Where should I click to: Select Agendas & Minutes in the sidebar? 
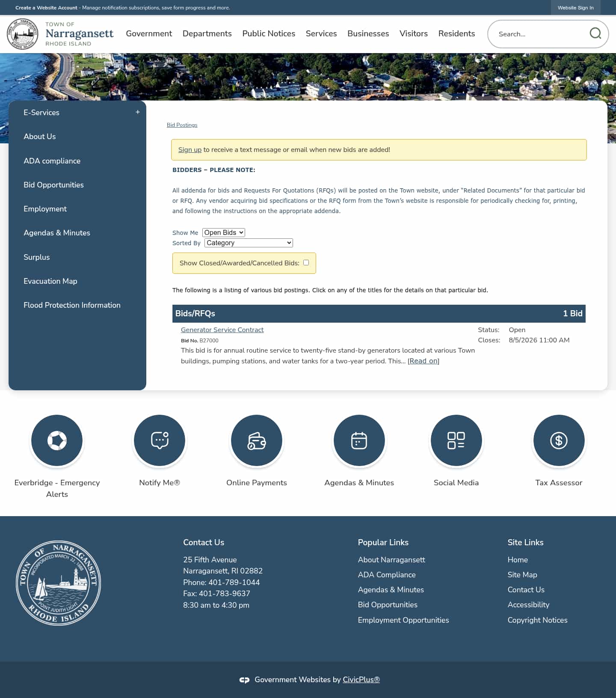tap(57, 233)
